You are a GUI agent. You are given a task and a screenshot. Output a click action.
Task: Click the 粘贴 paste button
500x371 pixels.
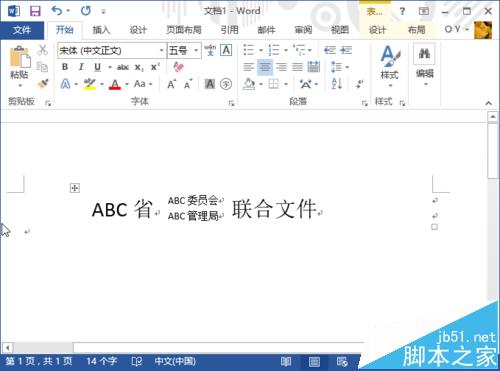(x=19, y=66)
